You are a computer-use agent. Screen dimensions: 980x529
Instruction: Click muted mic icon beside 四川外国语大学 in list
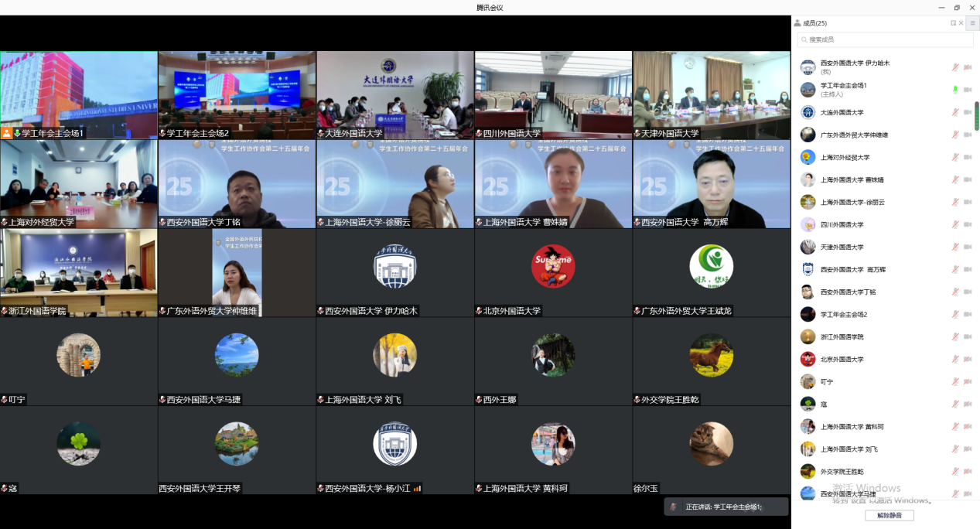tap(955, 224)
